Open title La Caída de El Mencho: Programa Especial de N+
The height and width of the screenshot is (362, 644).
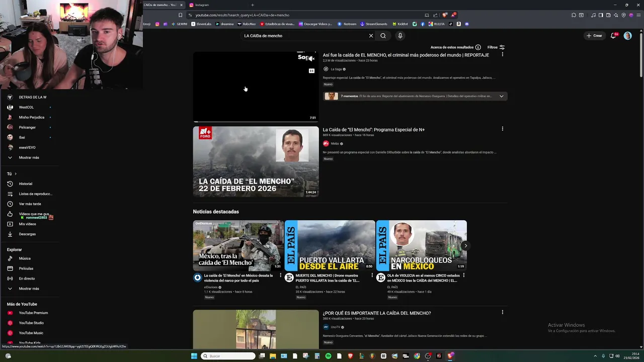tap(374, 130)
